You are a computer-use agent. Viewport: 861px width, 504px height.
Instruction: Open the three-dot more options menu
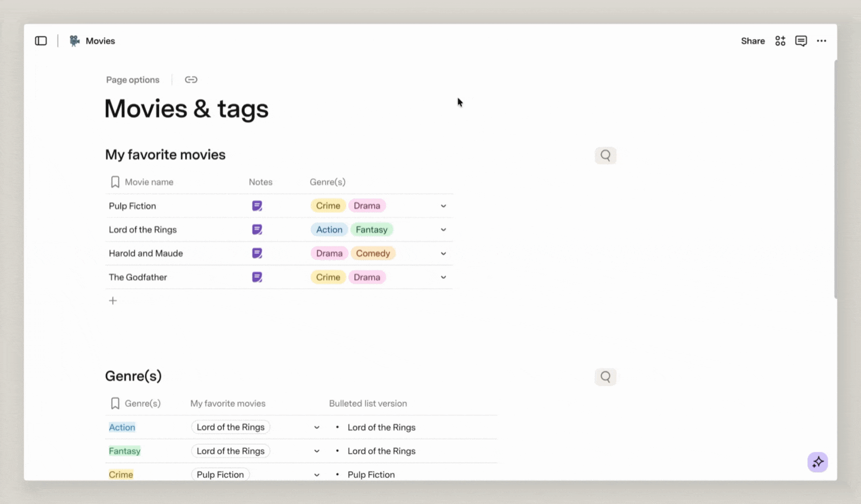821,41
